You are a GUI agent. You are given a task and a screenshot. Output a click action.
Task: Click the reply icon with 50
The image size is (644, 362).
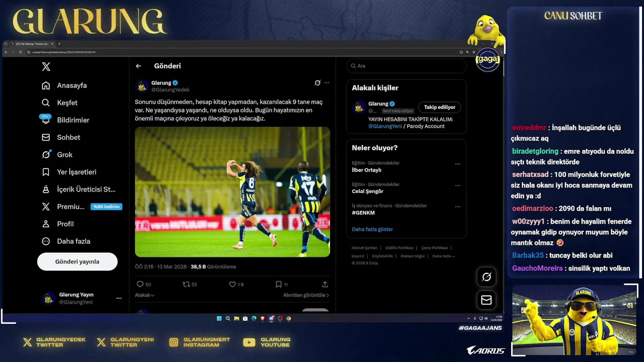[x=140, y=284]
